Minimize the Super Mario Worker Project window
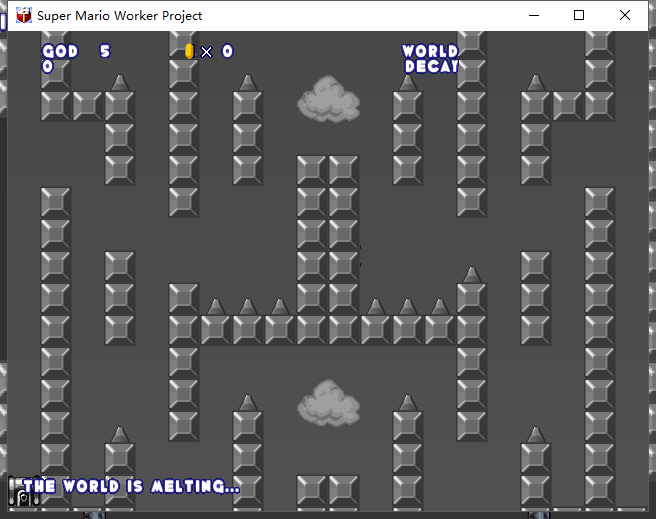Viewport: 656px width, 519px height. 533,15
